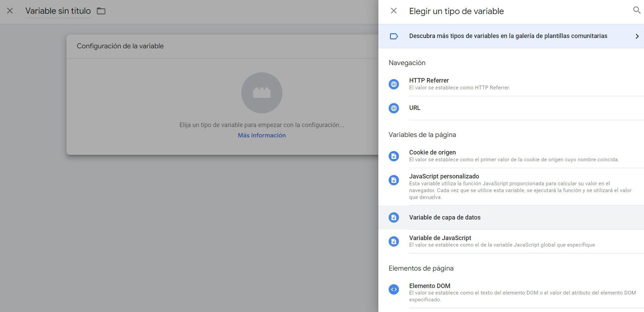
Task: Edit the Variable sin título name field
Action: pos(58,11)
